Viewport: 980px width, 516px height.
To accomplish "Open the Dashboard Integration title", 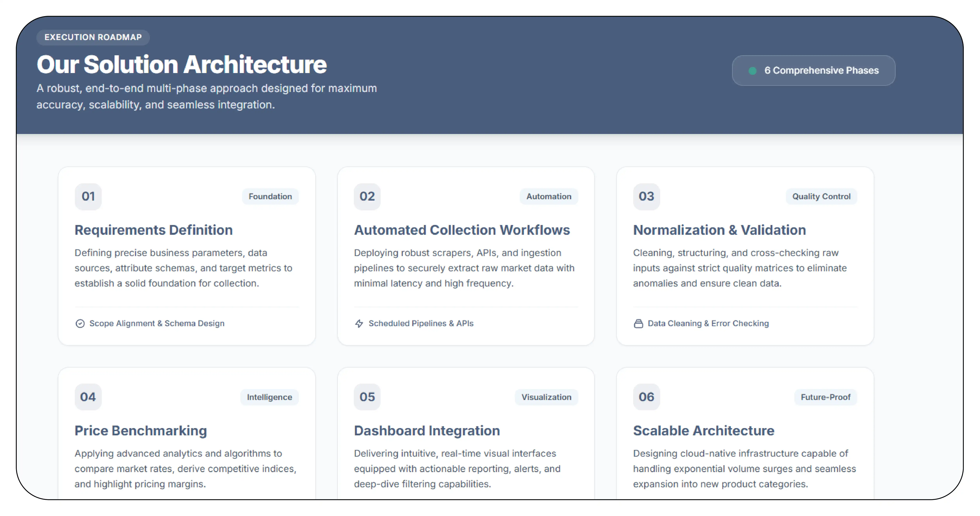I will click(x=427, y=431).
